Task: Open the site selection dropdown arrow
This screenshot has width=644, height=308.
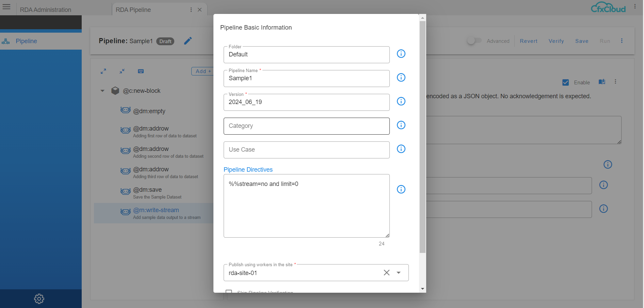Action: pyautogui.click(x=398, y=273)
